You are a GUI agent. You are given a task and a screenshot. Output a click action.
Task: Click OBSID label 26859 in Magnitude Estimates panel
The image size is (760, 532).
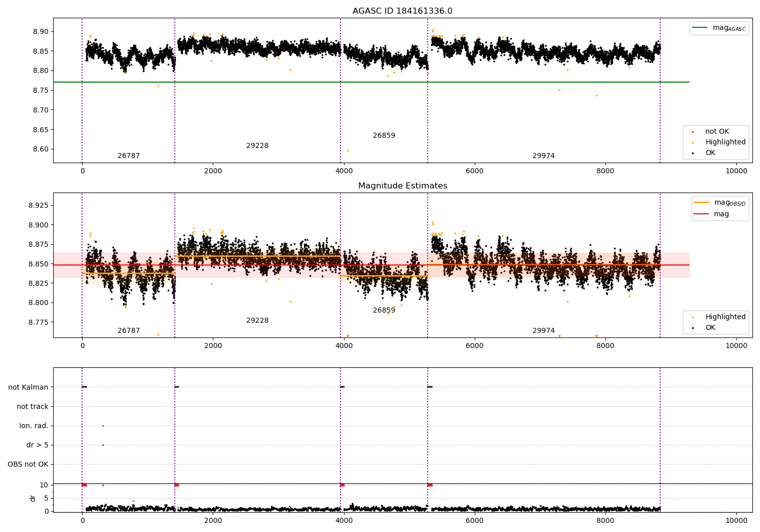click(x=384, y=311)
